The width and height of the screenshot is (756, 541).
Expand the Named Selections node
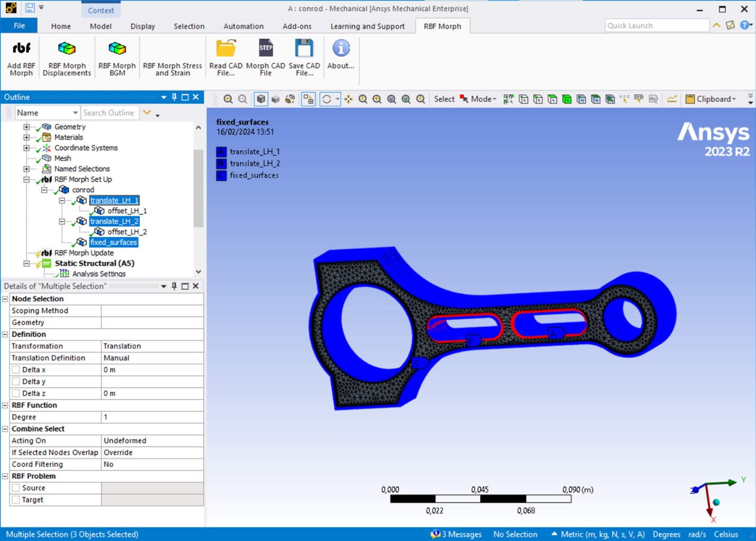pos(26,168)
